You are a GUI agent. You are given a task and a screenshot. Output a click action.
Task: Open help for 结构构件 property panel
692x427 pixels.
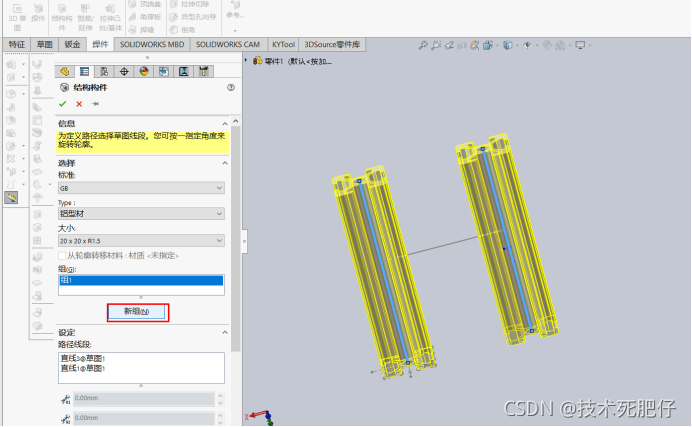tap(231, 87)
